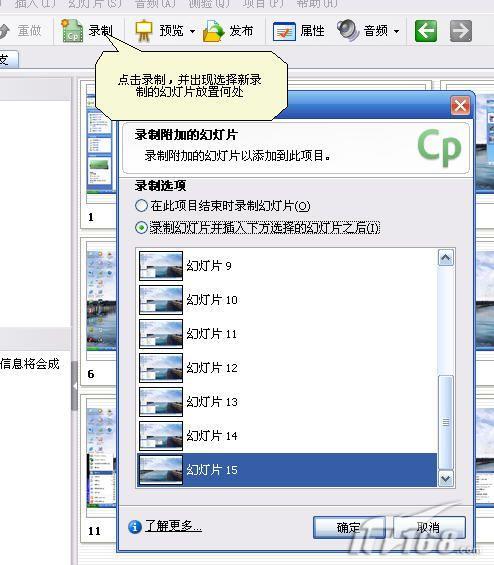Click the slide list scroll up arrow
Screen dimensions: 494x565
[x=446, y=258]
